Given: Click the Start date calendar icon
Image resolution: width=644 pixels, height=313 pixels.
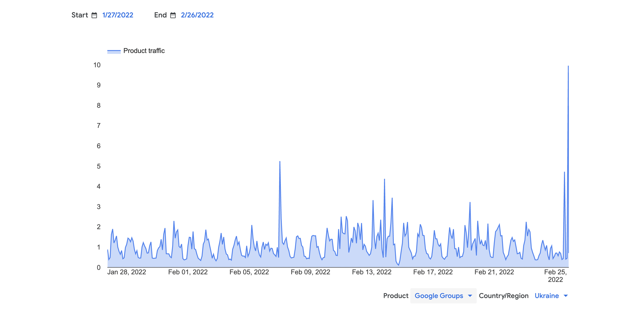Looking at the screenshot, I should [x=94, y=15].
